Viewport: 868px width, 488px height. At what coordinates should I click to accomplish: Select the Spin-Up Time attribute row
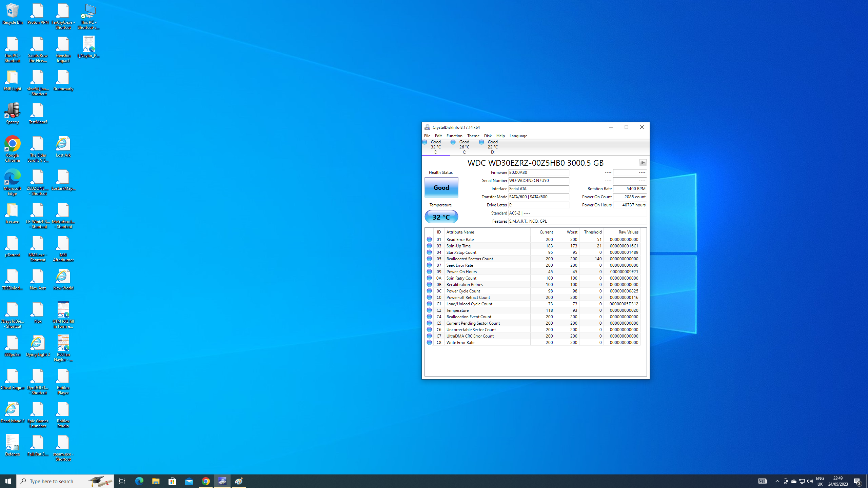[533, 246]
